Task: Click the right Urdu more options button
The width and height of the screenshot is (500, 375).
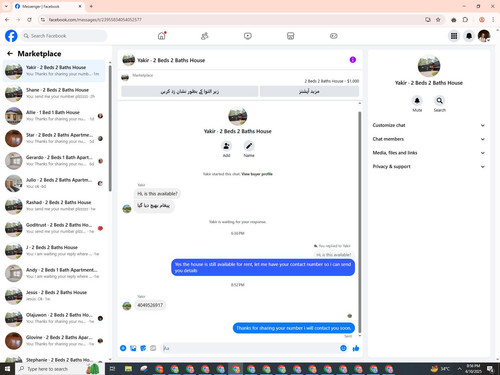Action: pos(309,91)
